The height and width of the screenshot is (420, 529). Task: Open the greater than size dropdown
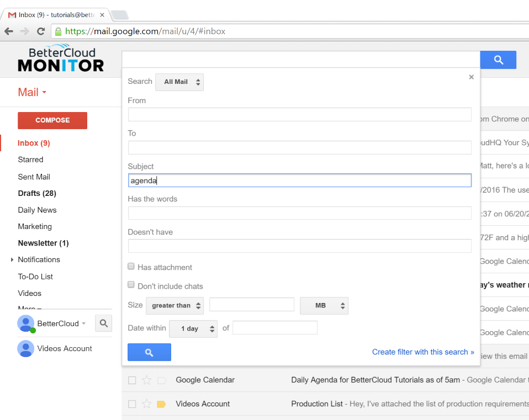174,306
